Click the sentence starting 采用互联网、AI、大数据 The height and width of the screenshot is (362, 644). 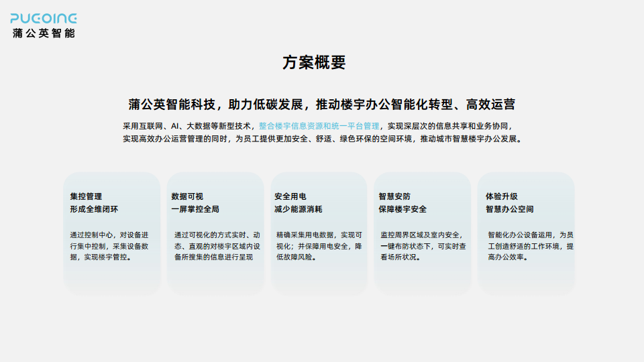click(x=317, y=126)
